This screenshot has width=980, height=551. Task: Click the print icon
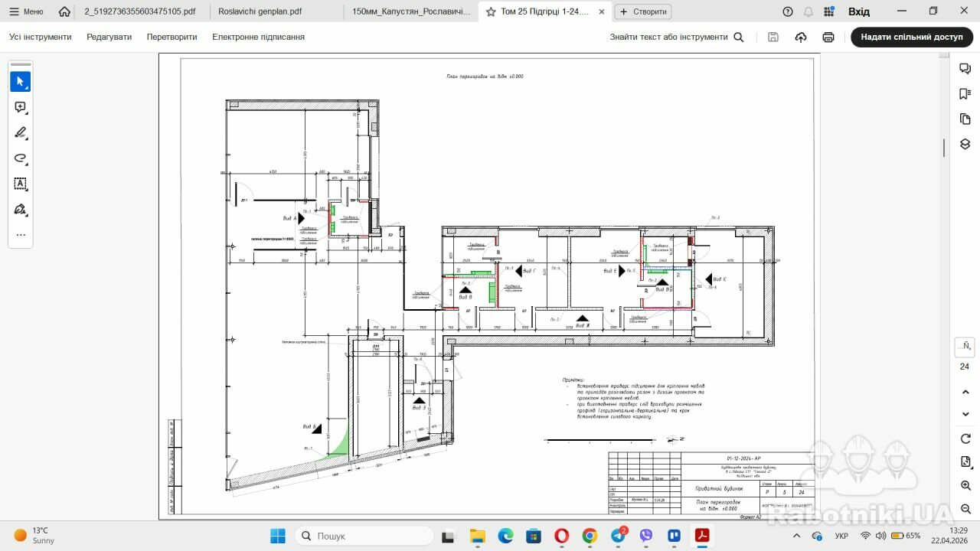(828, 37)
